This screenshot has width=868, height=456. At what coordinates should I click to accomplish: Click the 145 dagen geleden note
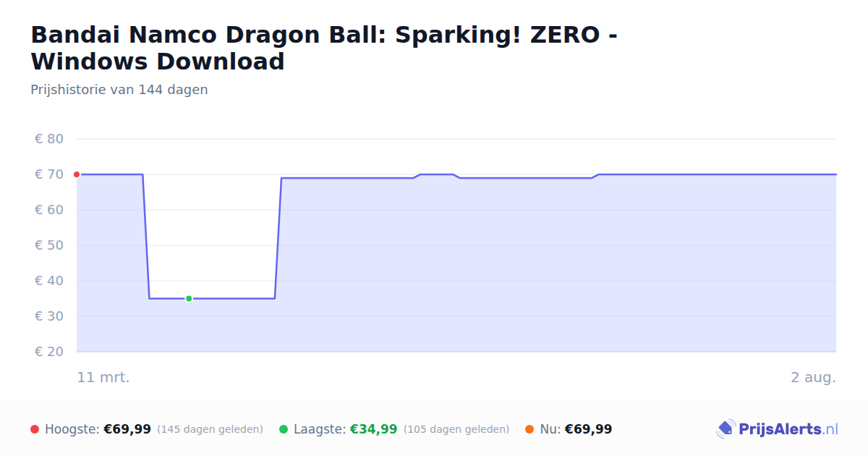[x=210, y=429]
